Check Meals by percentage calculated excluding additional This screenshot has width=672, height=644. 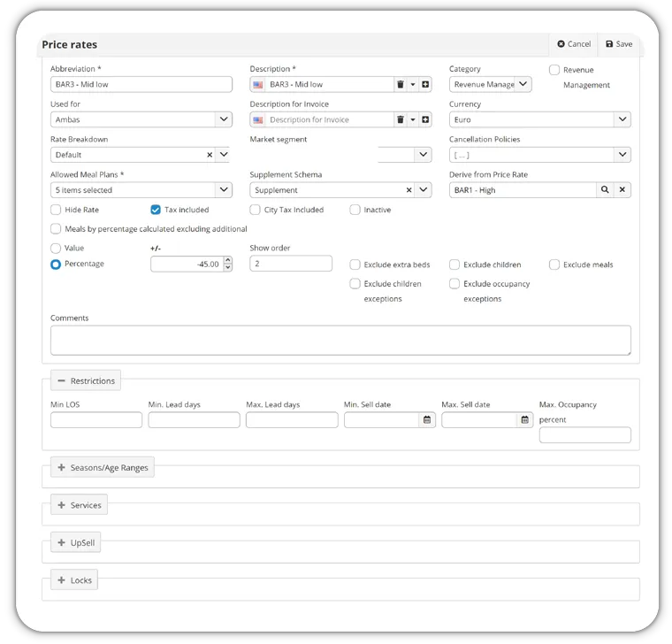[x=56, y=229]
